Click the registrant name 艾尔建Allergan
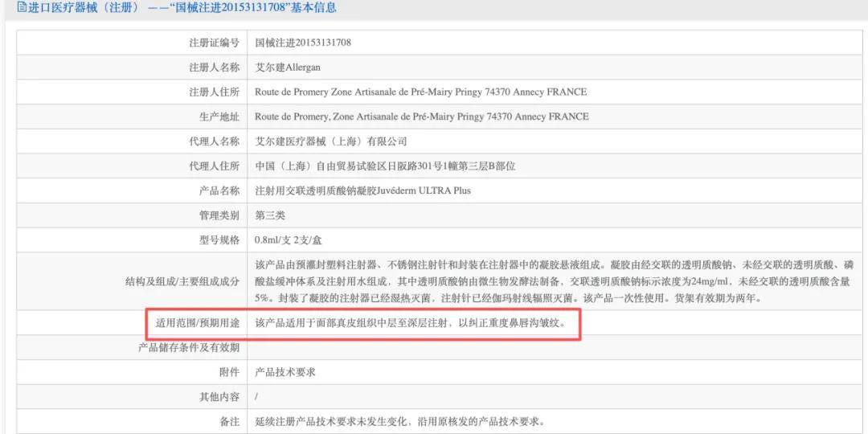 pyautogui.click(x=287, y=68)
